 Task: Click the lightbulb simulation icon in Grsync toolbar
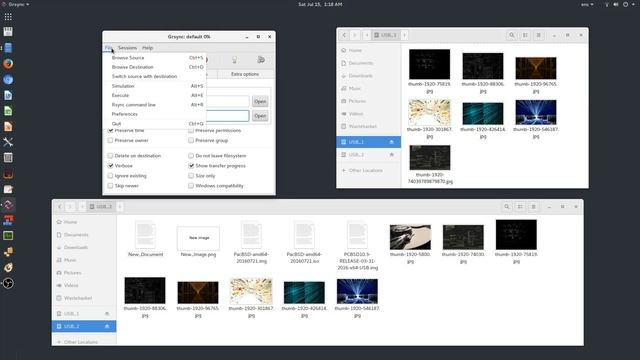tap(234, 60)
